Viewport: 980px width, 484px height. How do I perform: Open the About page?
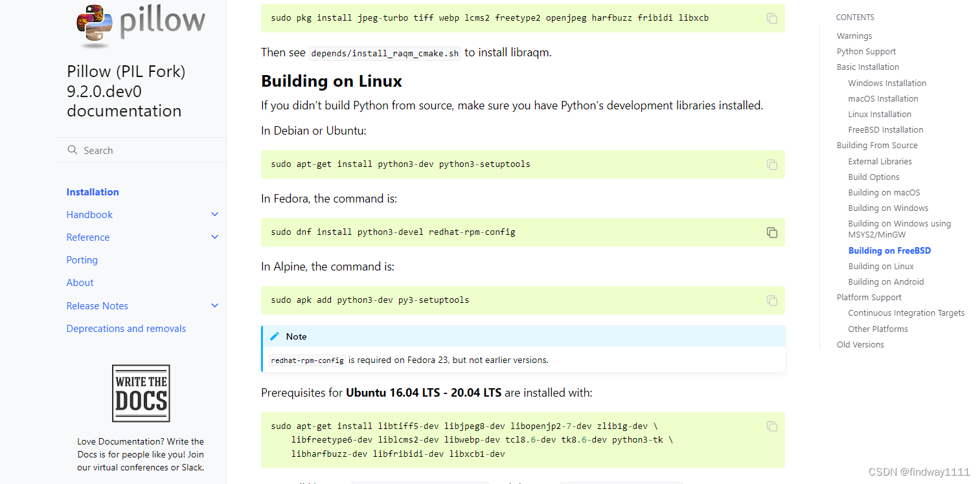click(80, 282)
